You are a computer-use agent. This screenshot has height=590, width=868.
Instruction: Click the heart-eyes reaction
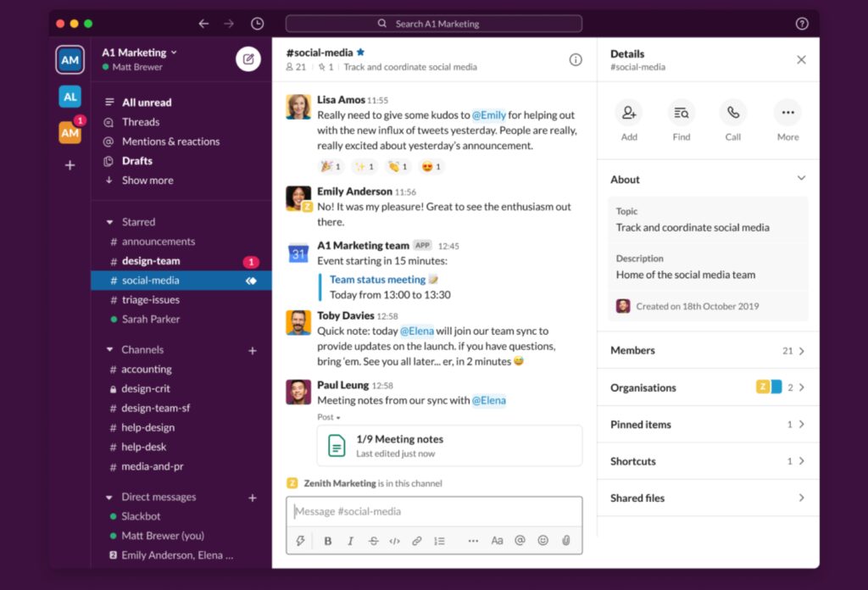431,167
